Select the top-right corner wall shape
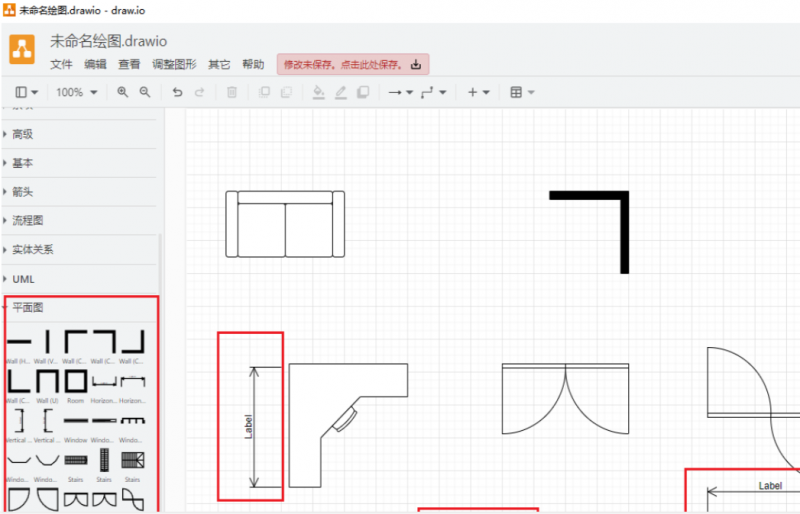The height and width of the screenshot is (514, 800). click(x=104, y=341)
